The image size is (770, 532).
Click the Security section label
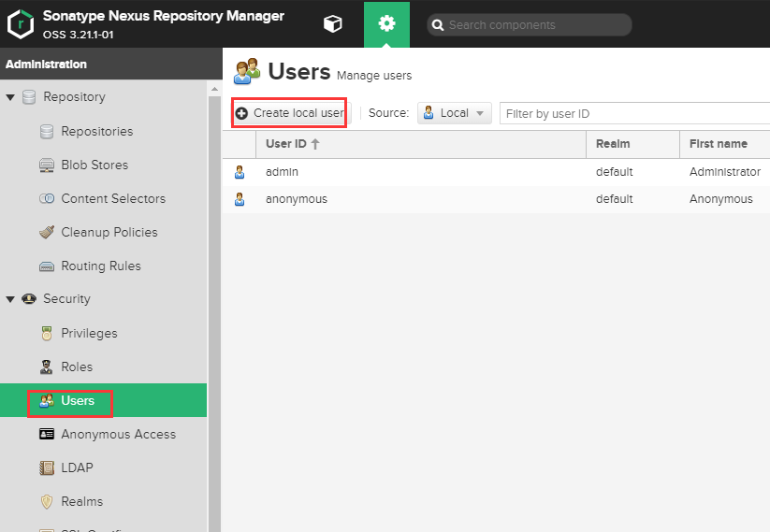click(x=66, y=299)
